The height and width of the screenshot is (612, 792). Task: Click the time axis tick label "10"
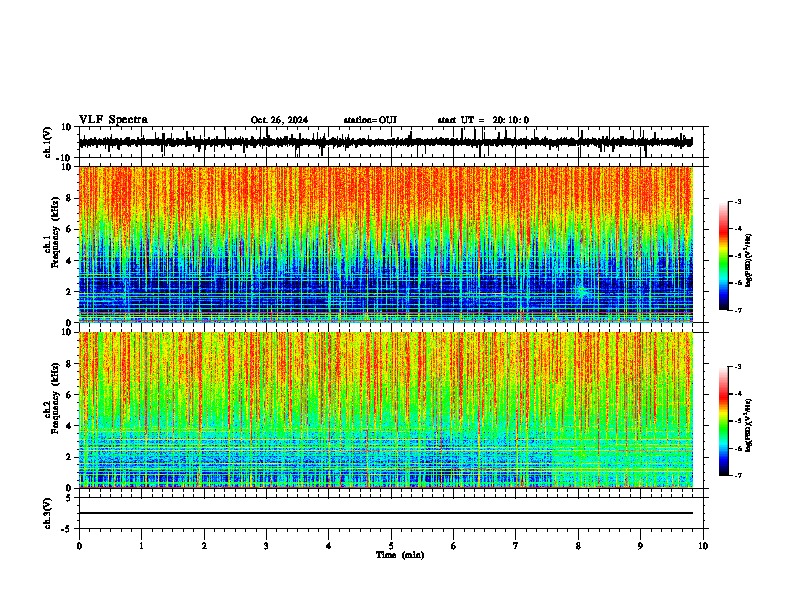(x=703, y=546)
